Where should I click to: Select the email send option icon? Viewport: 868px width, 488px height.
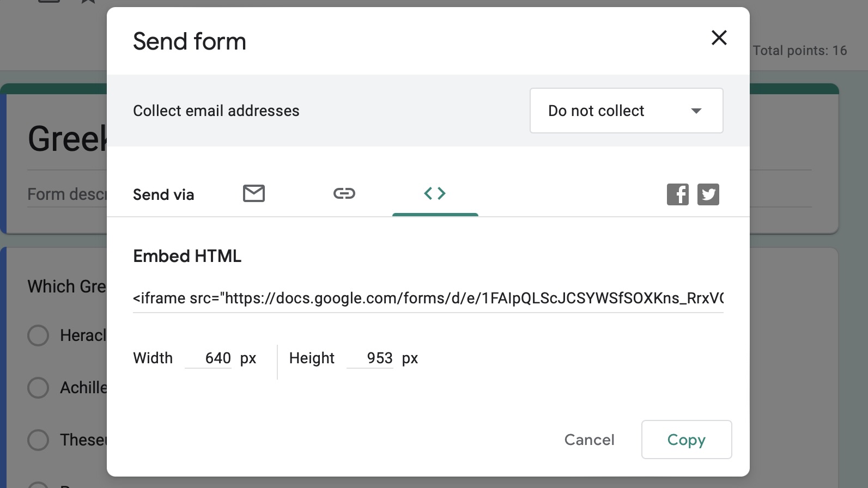[x=254, y=194]
